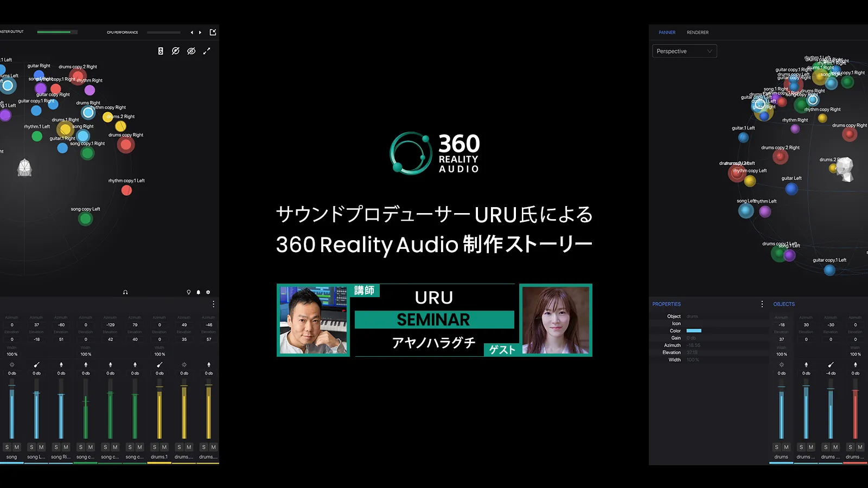The image size is (868, 488).
Task: Expand the panner view with the diagonal arrows icon
Action: point(207,51)
